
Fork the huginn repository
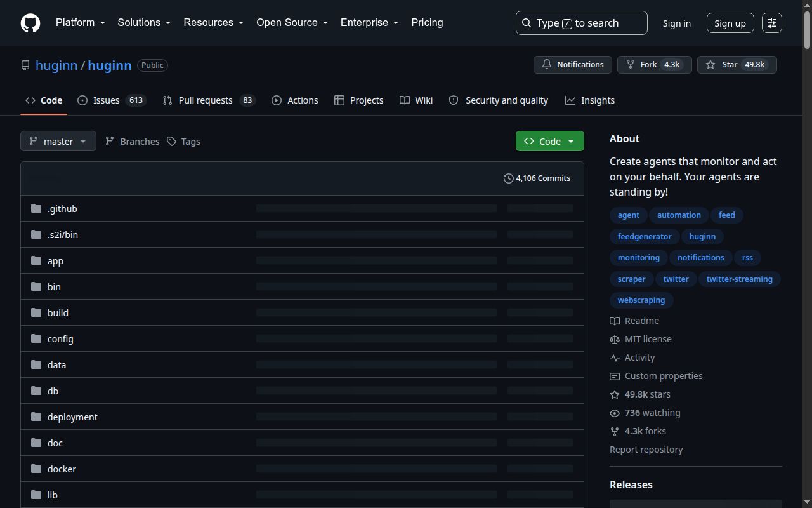pos(655,65)
